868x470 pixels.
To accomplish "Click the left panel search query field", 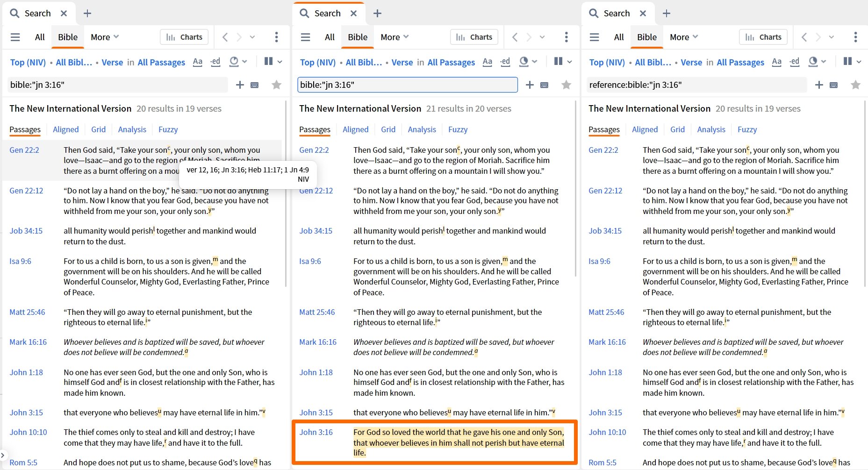I will (x=118, y=85).
